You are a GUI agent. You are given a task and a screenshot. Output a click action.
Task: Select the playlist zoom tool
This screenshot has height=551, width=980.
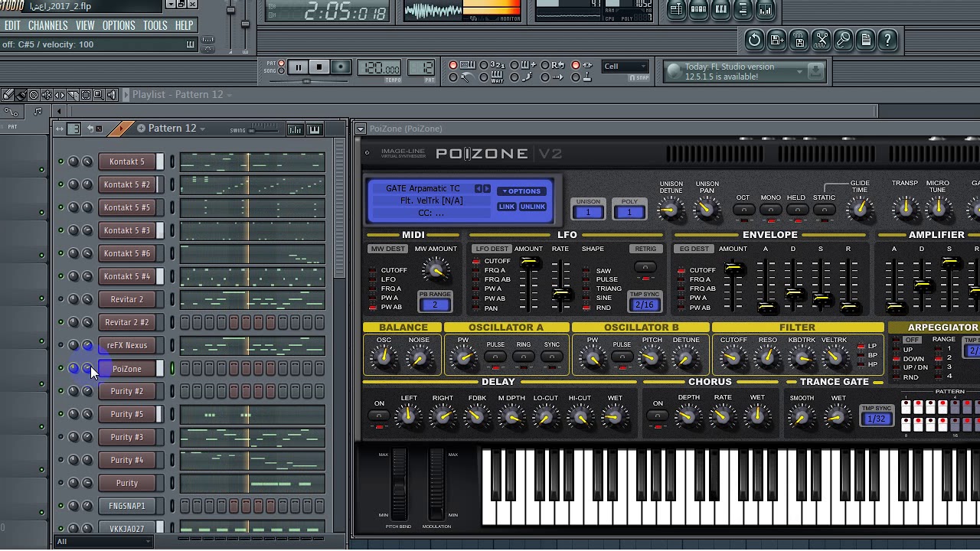click(x=99, y=95)
